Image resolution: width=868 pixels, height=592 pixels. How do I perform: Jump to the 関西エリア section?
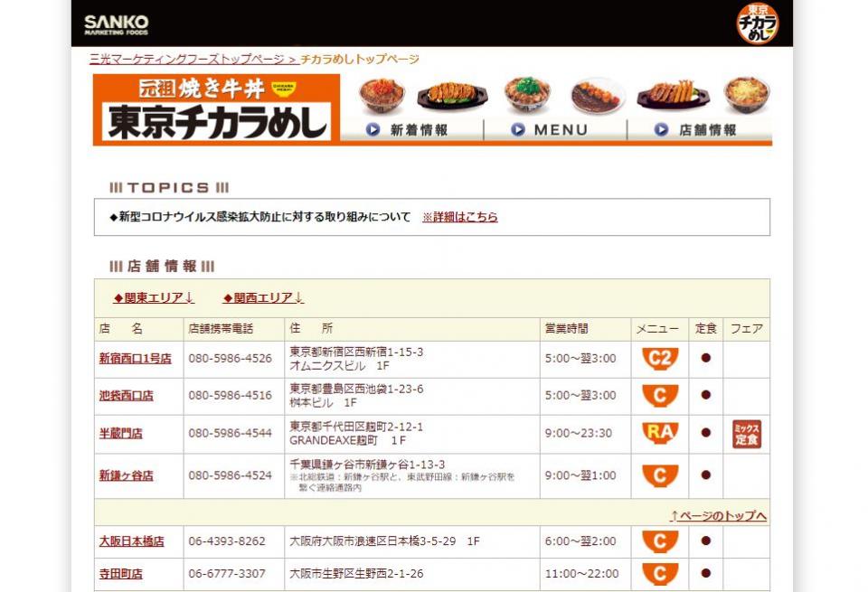click(x=263, y=298)
